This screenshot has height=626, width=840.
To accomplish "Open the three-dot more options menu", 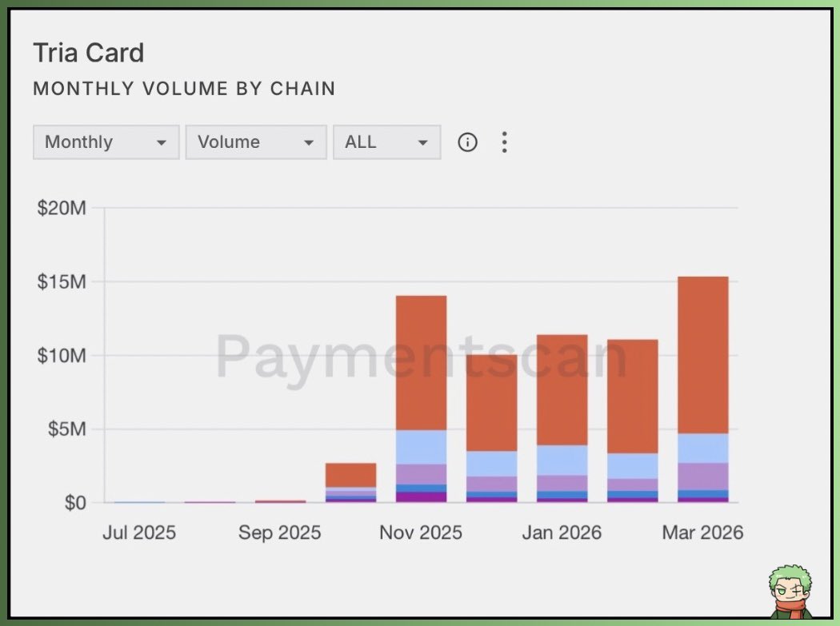I will [x=504, y=142].
